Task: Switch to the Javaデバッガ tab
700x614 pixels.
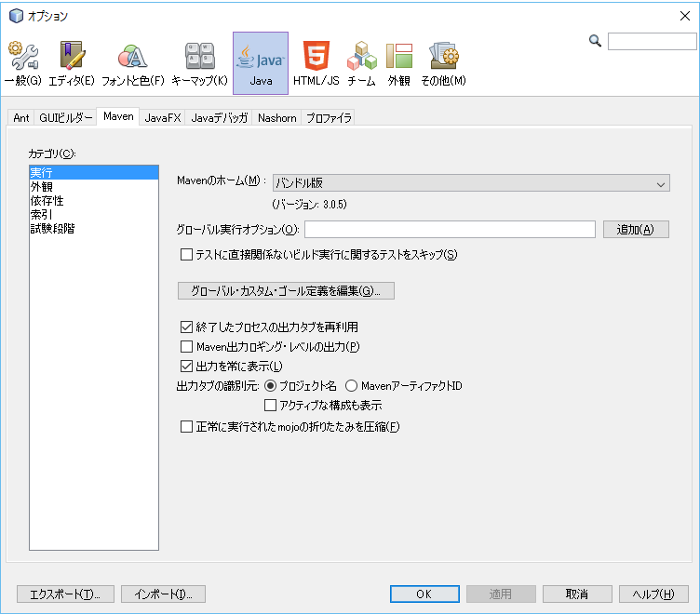Action: point(219,118)
